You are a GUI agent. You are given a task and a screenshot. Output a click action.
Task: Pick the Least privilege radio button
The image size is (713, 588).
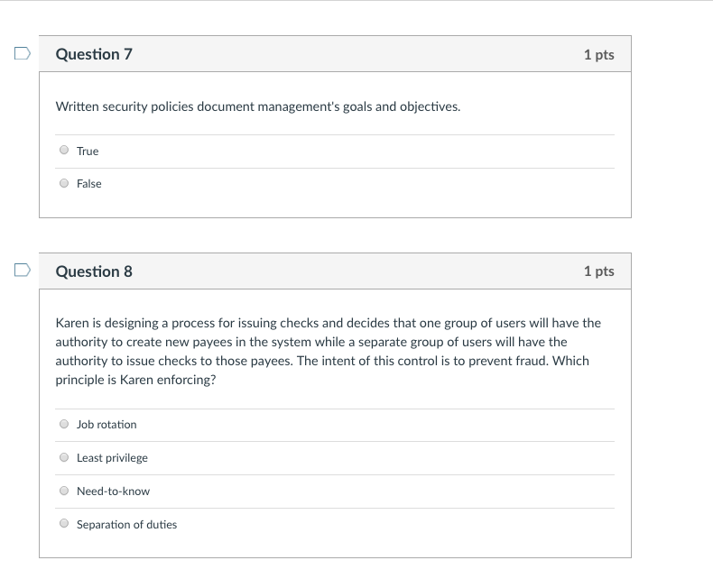[64, 457]
